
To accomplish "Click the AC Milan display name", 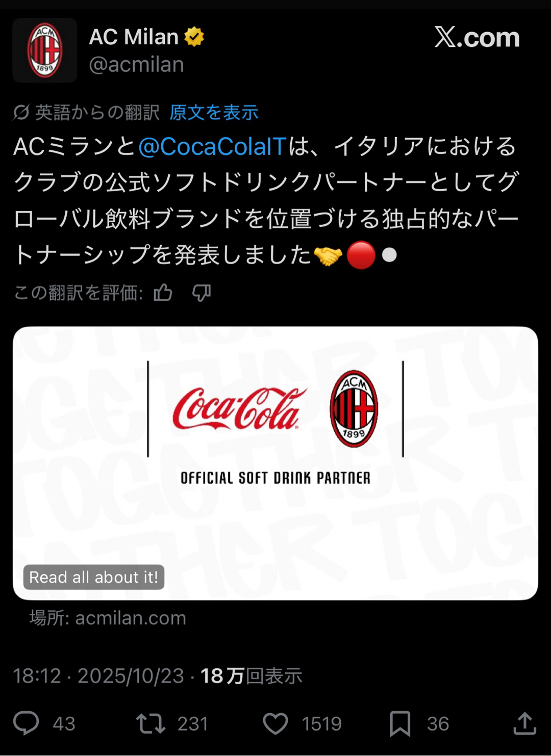I will click(x=134, y=37).
